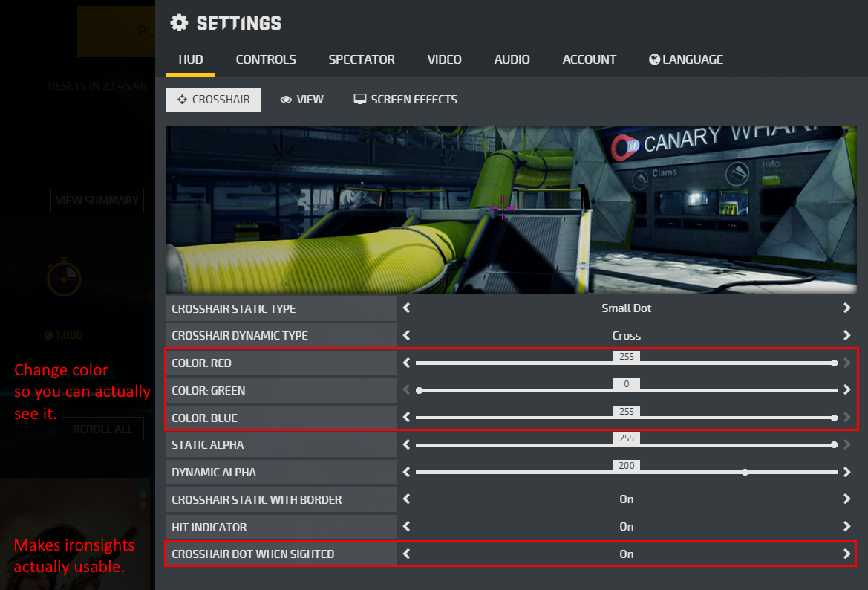Click the monitor icon for Screen Effects
Image resolution: width=868 pixels, height=590 pixels.
coord(360,100)
